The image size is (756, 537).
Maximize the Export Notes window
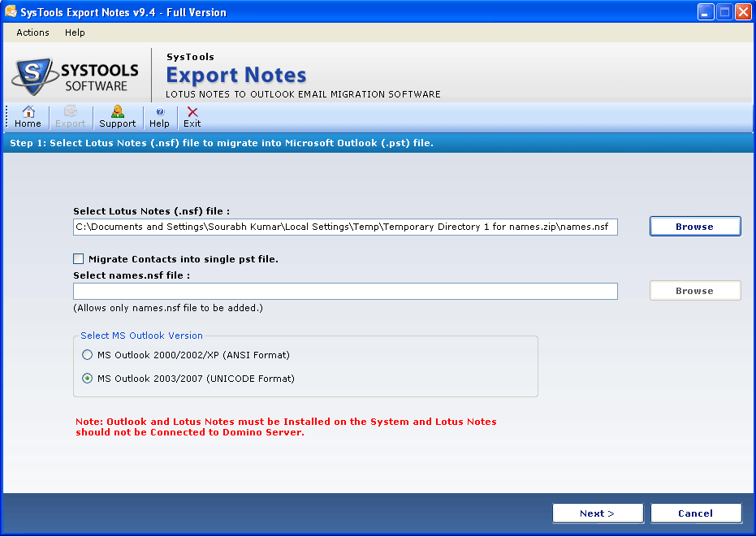tap(724, 12)
